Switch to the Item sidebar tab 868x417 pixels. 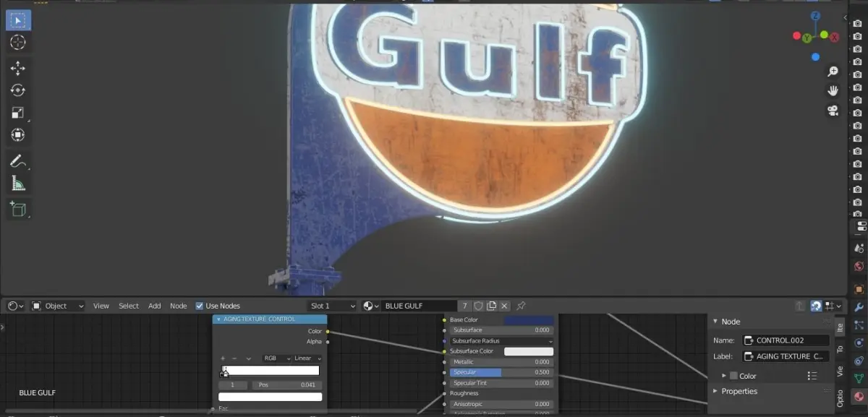click(840, 327)
